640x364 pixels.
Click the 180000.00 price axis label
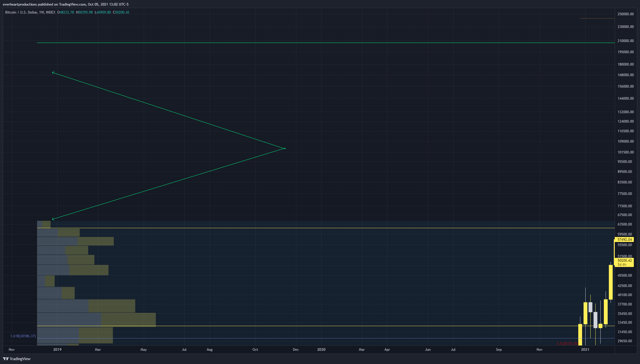pos(626,64)
